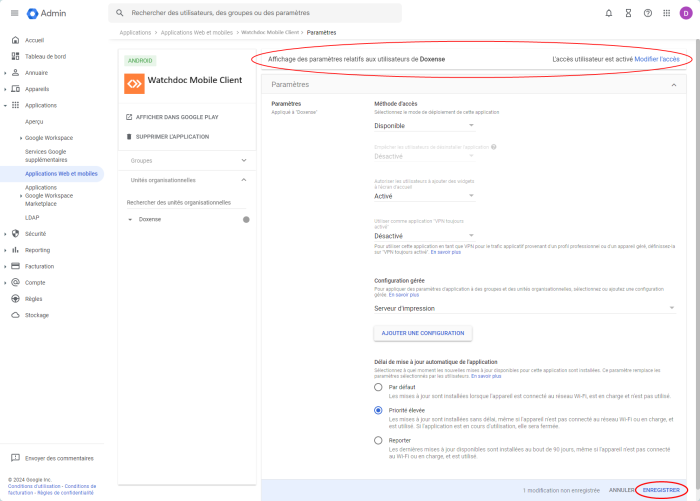Open Sécurité in the sidebar
The height and width of the screenshot is (501, 700).
coord(36,233)
